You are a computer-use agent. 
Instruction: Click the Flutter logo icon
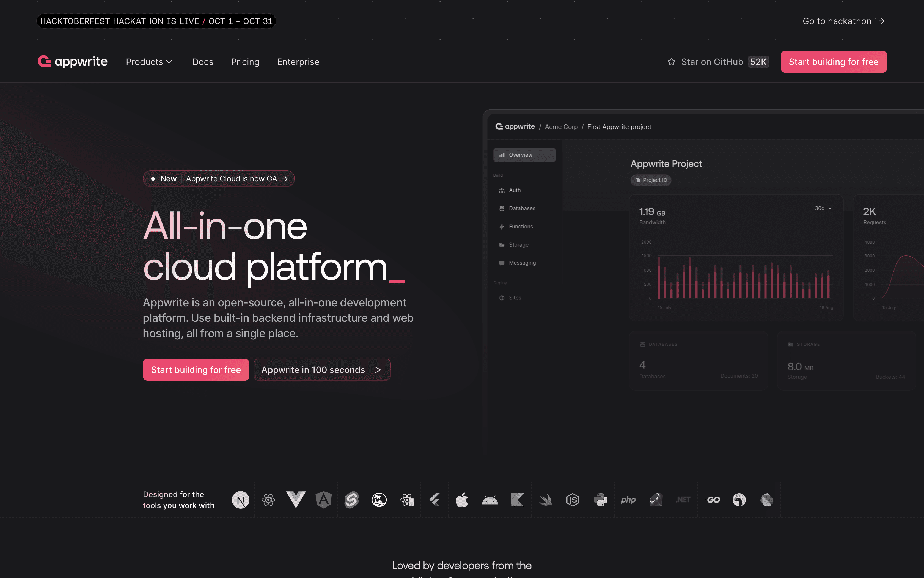(435, 500)
